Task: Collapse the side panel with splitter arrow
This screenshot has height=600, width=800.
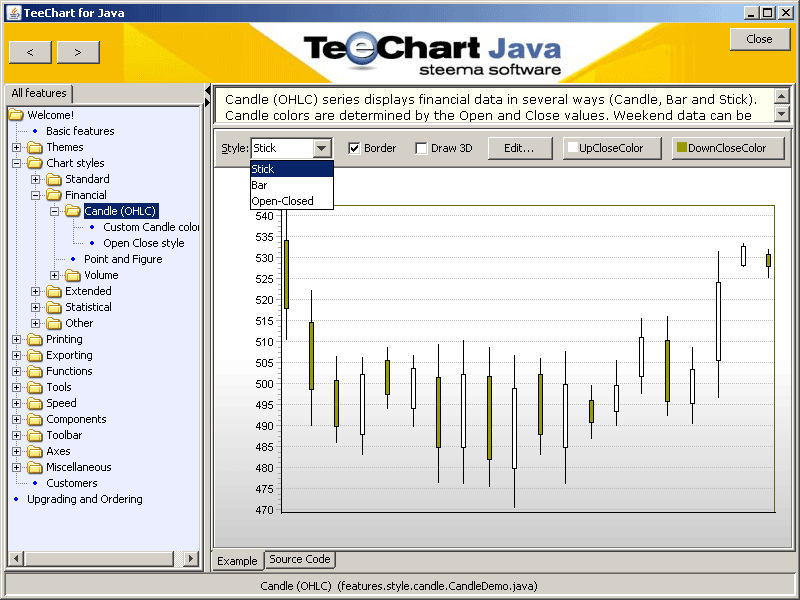Action: (207, 91)
